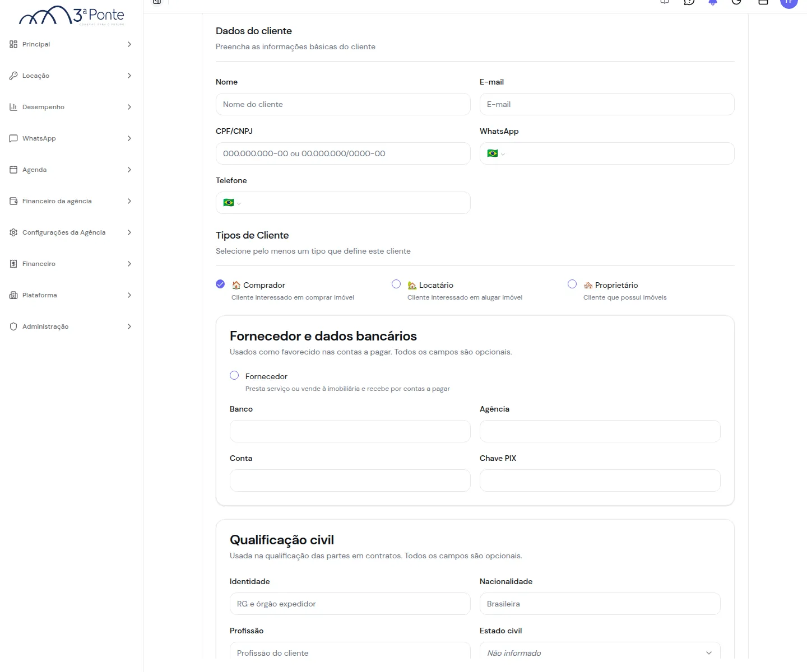Click the WhatsApp chat bubble sidebar icon
Viewport: 807px width, 672px height.
13,138
